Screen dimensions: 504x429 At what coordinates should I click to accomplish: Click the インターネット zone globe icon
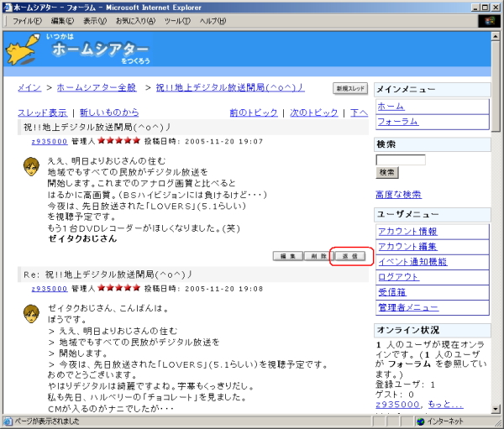coord(421,421)
